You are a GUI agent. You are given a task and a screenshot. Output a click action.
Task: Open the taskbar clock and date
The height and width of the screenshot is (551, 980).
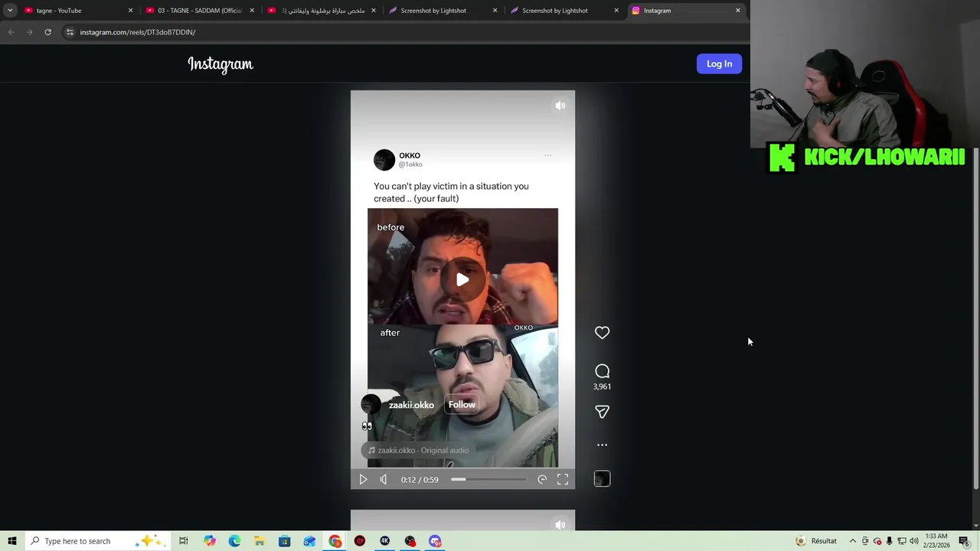pos(936,541)
